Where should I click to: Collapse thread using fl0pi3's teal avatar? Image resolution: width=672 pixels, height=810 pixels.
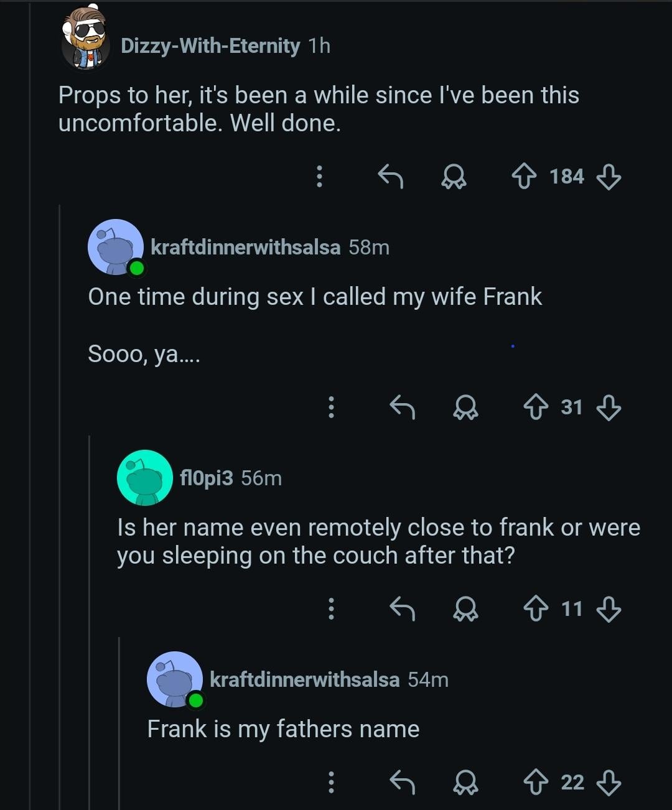pos(144,477)
